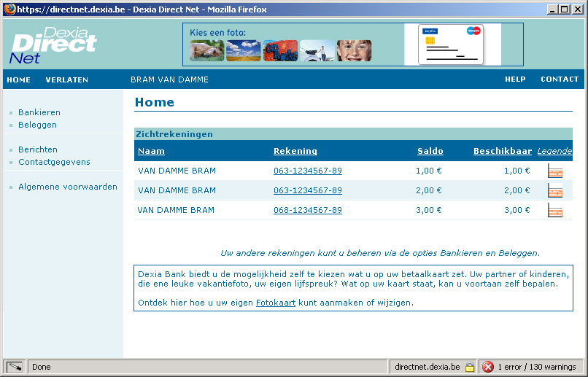
Task: Open statements icon for the 3,00 € account
Action: coord(555,211)
